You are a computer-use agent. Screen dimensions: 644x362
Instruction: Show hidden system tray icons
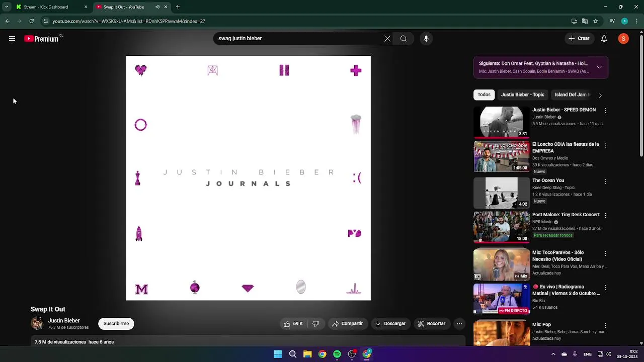pos(553,354)
